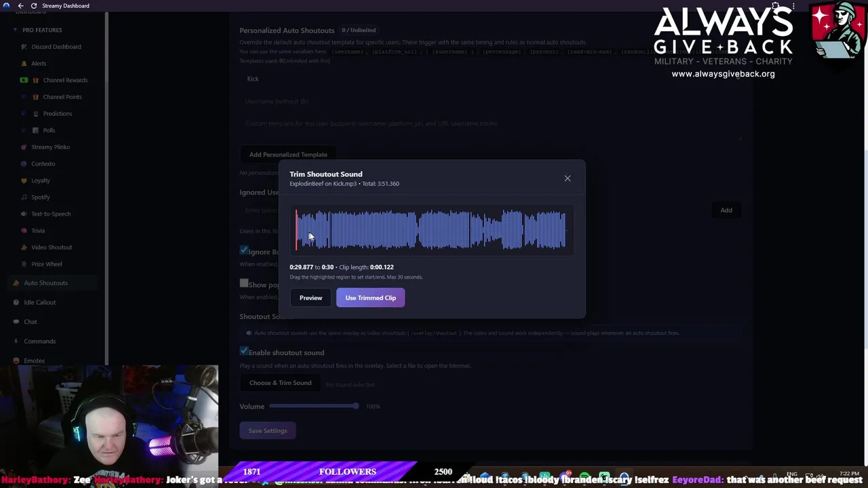Click the Chat bubble icon
Viewport: 868px width, 488px height.
(x=16, y=322)
